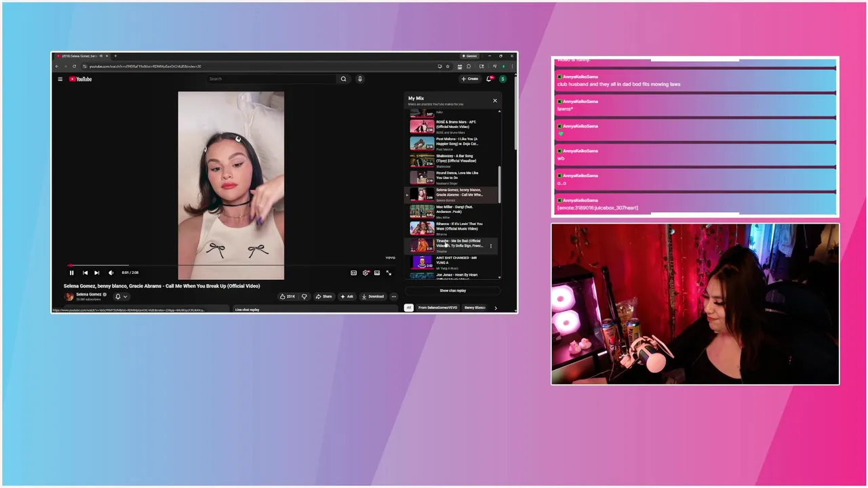Mute the video using the volume icon
Image resolution: width=868 pixels, height=488 pixels.
coord(111,272)
